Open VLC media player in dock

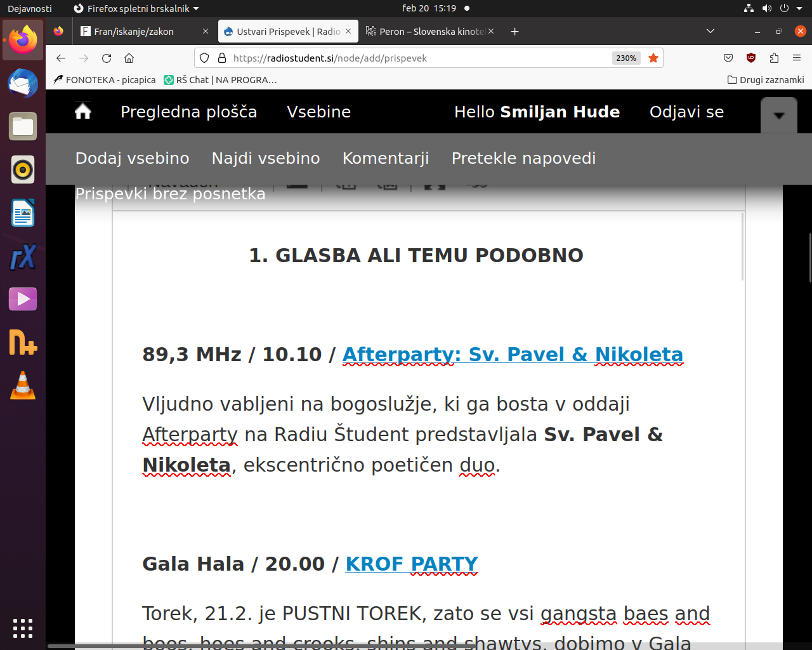coord(23,385)
